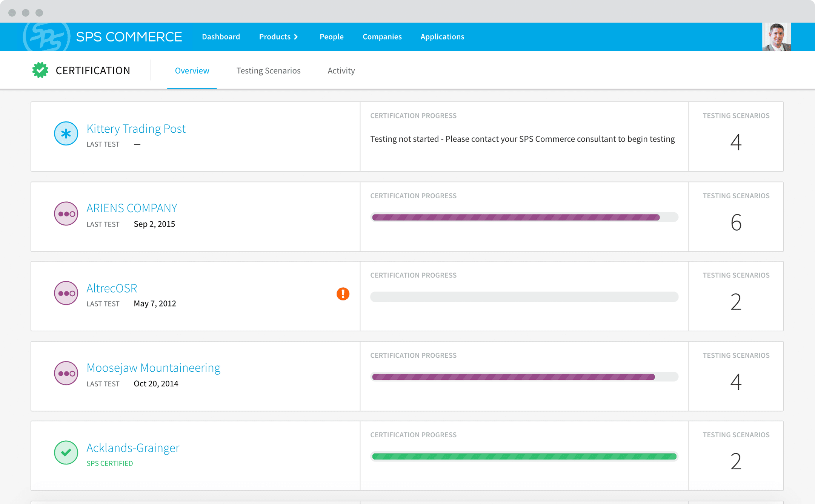Click Kittery Trading Post asterisk status icon
This screenshot has height=504, width=815.
[x=66, y=133]
